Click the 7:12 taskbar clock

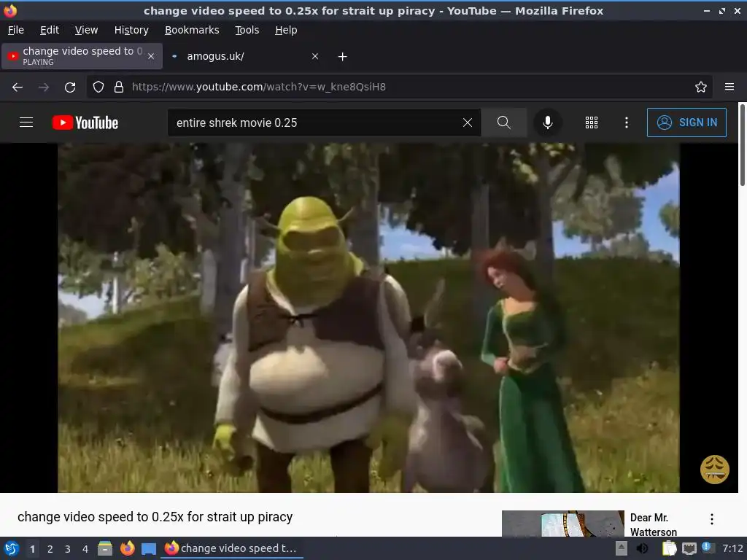click(732, 548)
